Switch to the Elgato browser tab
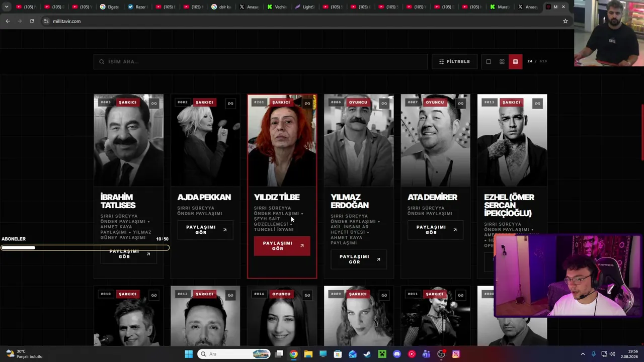 click(x=110, y=7)
